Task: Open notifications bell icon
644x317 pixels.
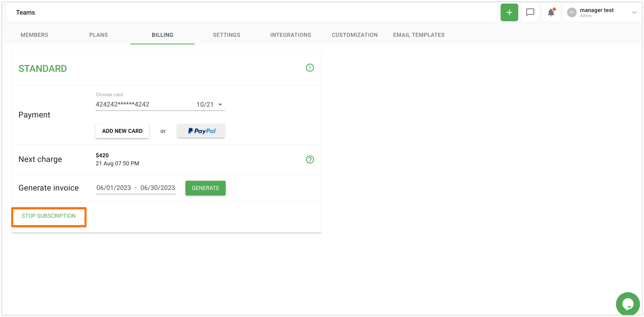Action: 551,12
